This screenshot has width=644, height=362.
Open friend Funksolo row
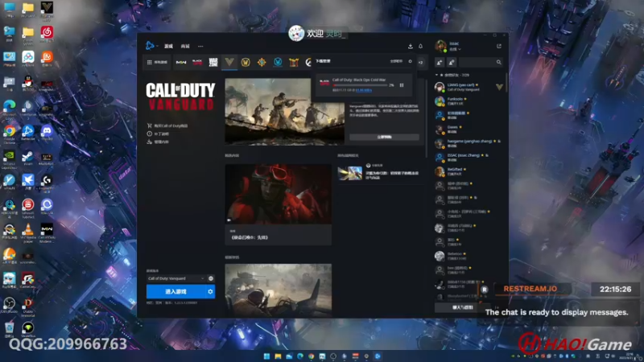(469, 101)
